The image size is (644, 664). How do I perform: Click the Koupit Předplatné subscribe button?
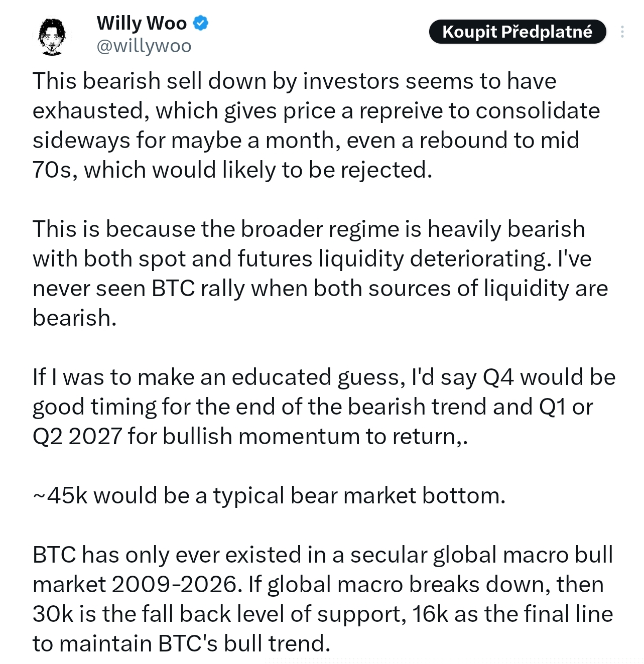click(518, 32)
